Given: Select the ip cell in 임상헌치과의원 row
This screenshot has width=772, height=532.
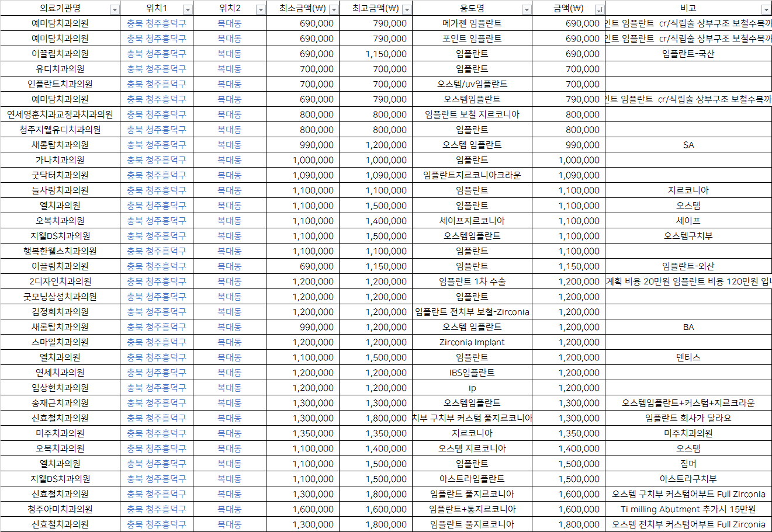Looking at the screenshot, I should tap(472, 388).
